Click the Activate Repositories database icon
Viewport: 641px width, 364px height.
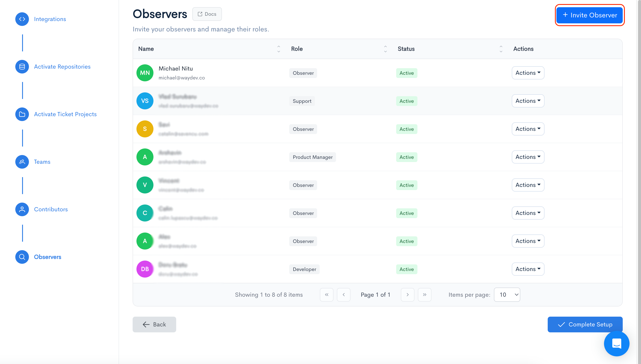coord(22,66)
